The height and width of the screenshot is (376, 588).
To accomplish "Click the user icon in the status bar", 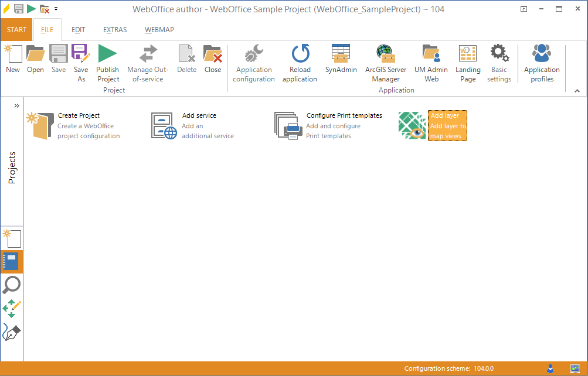I will point(550,368).
